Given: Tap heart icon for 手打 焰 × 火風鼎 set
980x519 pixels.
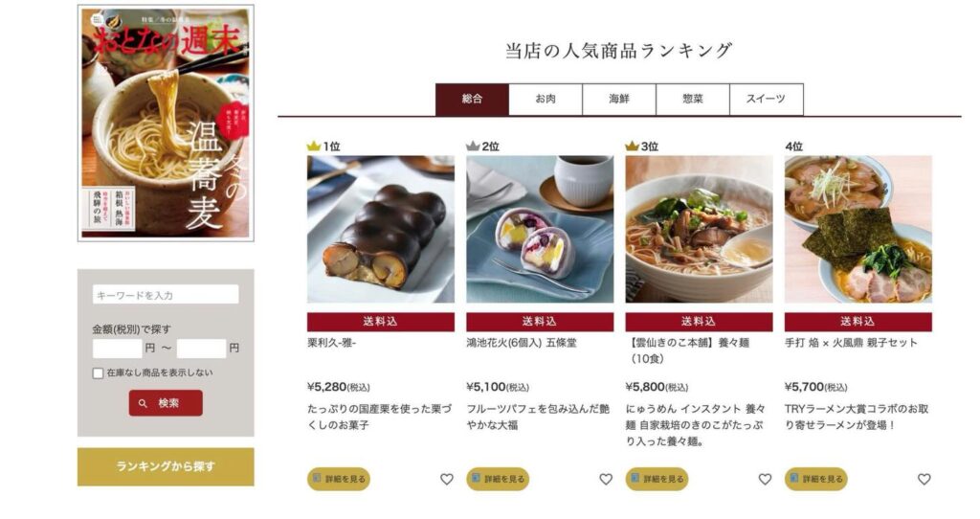Looking at the screenshot, I should pyautogui.click(x=924, y=480).
